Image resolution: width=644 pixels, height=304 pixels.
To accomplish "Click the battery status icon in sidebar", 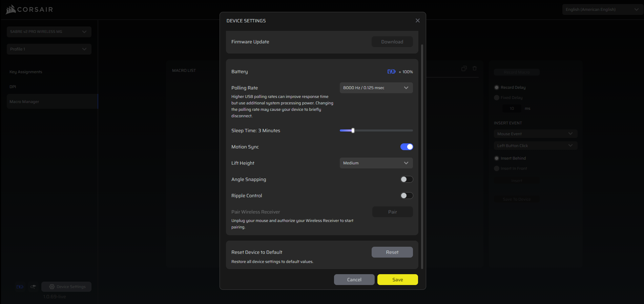I will pyautogui.click(x=20, y=287).
